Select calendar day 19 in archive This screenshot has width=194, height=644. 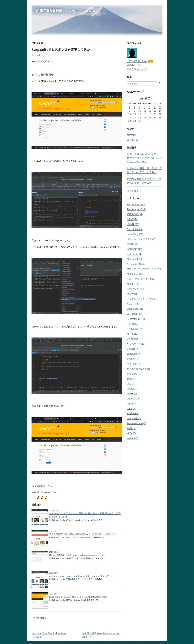[150, 114]
